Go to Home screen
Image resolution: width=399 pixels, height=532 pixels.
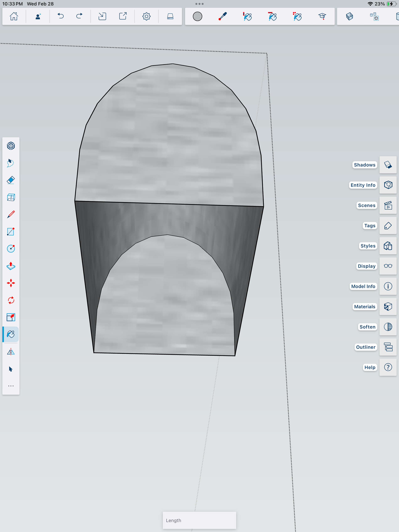pyautogui.click(x=14, y=16)
